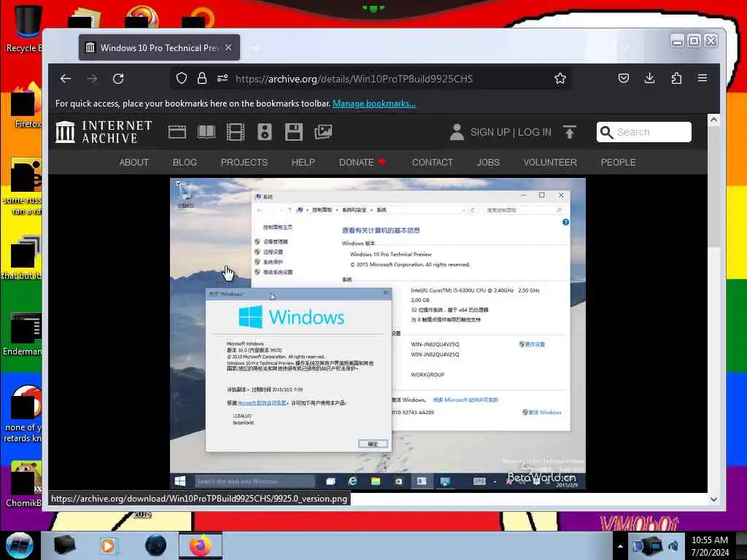Open the HELP menu item
Image resolution: width=747 pixels, height=560 pixels.
[303, 163]
